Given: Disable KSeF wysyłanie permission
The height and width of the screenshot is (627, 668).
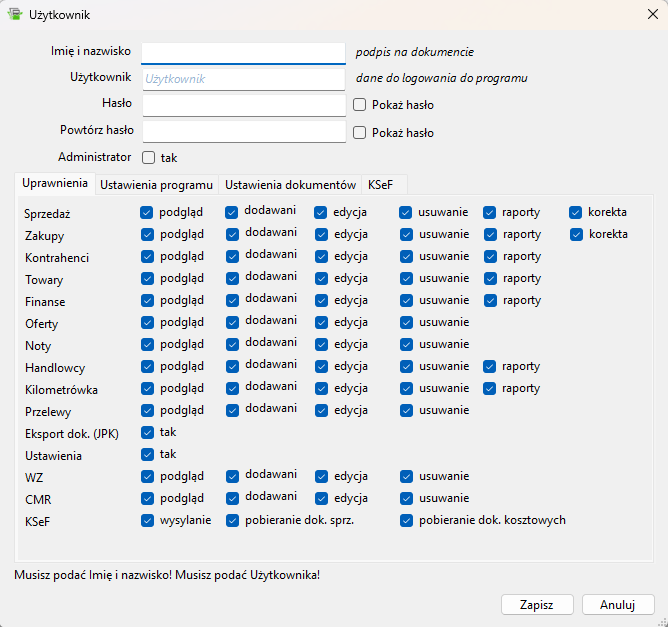Looking at the screenshot, I should [x=148, y=520].
